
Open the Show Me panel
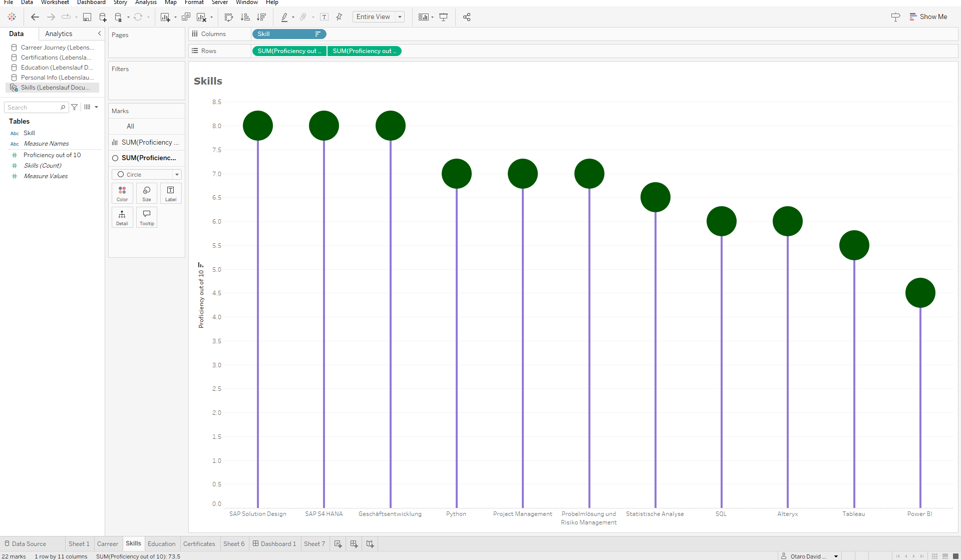(928, 17)
